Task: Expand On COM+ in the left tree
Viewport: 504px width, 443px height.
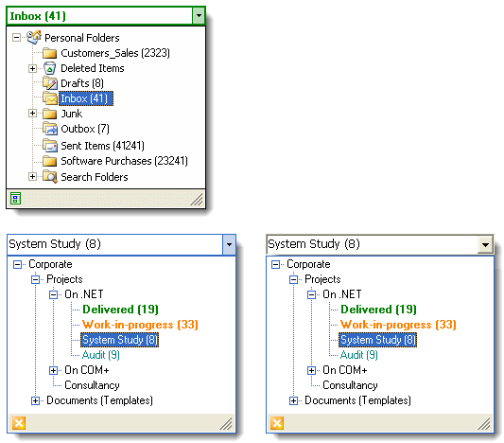Action: tap(53, 370)
